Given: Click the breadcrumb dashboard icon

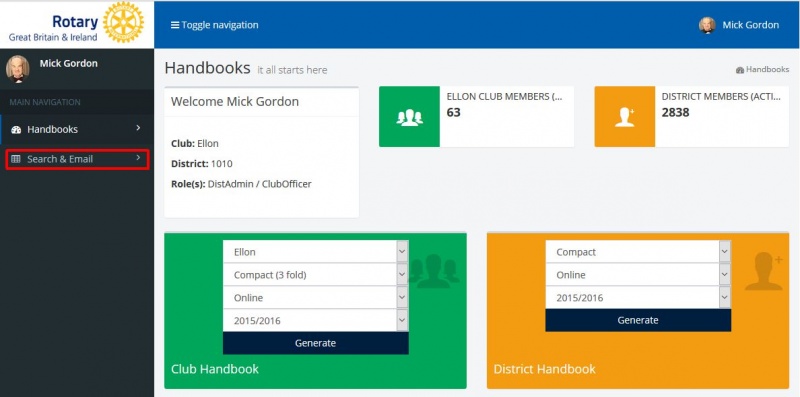Looking at the screenshot, I should [x=740, y=70].
